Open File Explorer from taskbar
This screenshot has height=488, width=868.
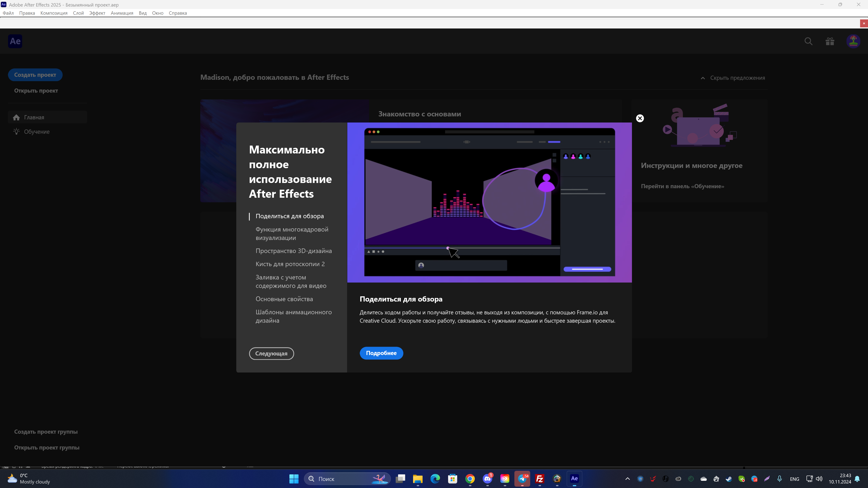[x=417, y=479]
